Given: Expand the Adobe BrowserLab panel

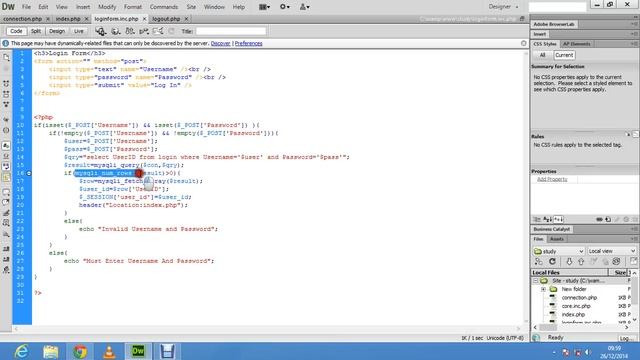Looking at the screenshot, I should 553,24.
